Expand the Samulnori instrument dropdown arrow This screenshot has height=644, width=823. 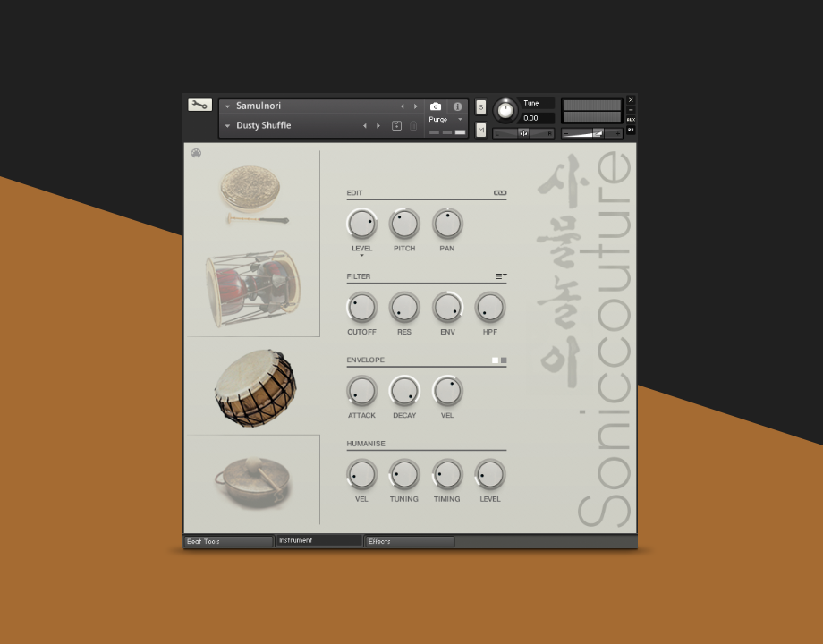point(227,106)
